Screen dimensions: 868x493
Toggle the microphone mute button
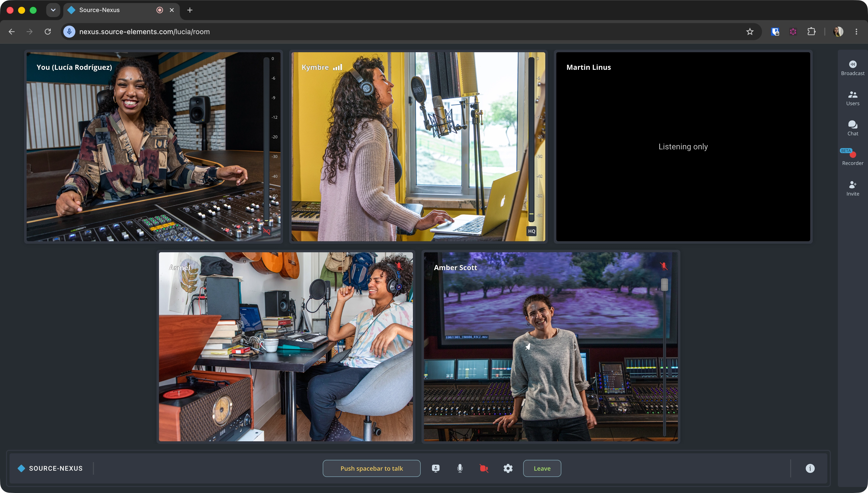(x=460, y=468)
